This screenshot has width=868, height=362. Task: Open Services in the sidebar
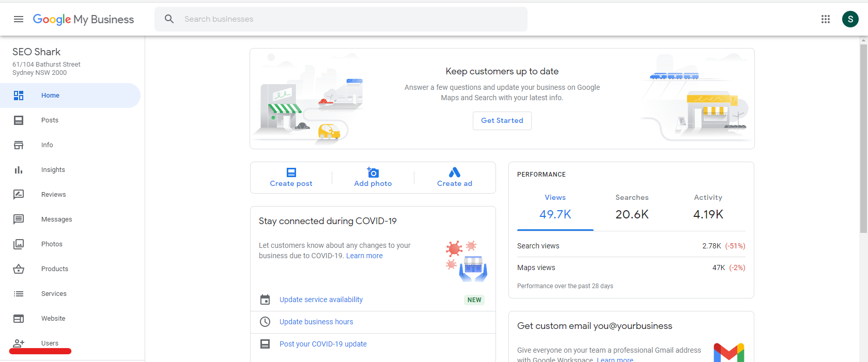(x=70, y=294)
